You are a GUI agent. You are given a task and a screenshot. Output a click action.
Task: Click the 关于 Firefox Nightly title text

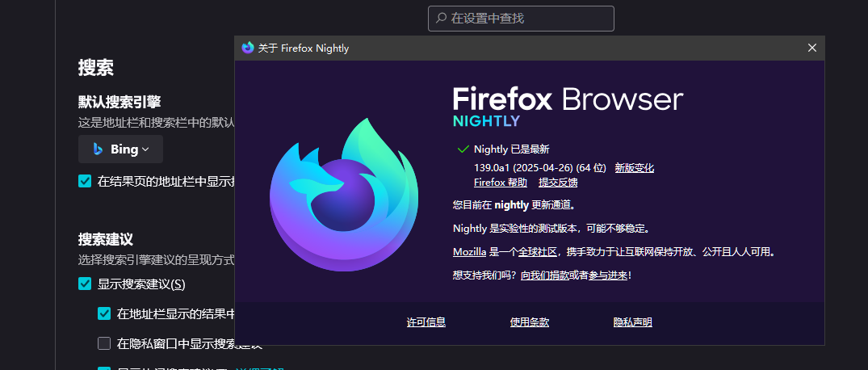click(304, 48)
